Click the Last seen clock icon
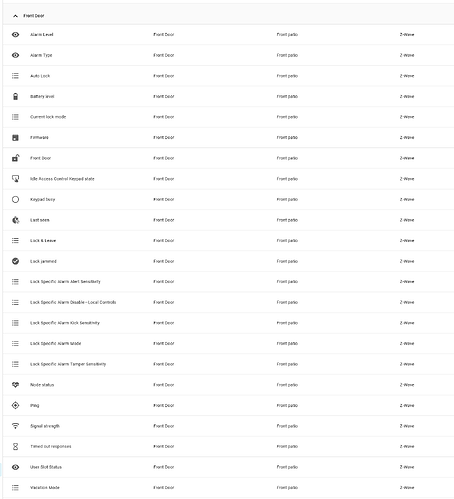 (15, 220)
